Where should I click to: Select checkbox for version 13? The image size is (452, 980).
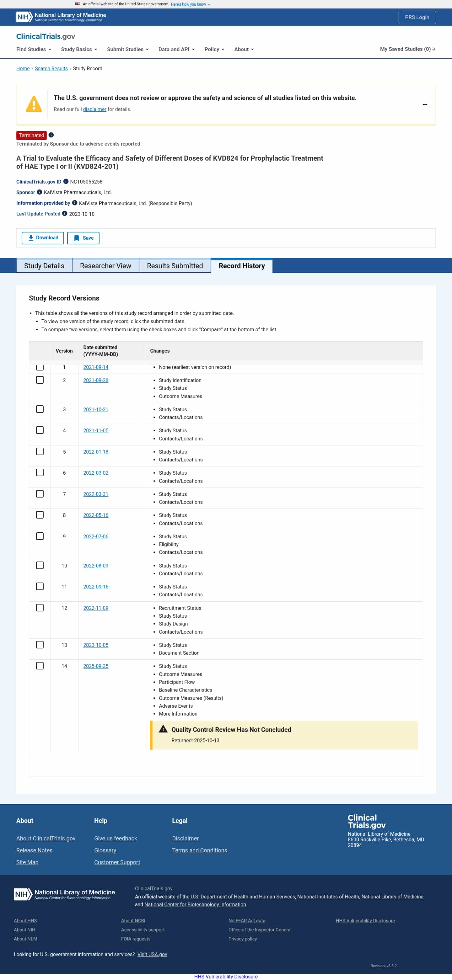40,645
